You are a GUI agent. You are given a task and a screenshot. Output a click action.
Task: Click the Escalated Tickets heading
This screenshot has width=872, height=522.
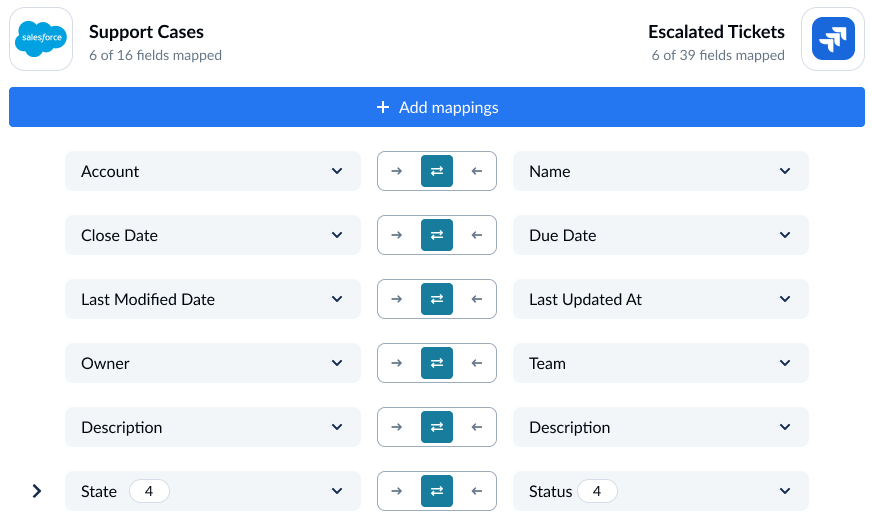point(716,32)
